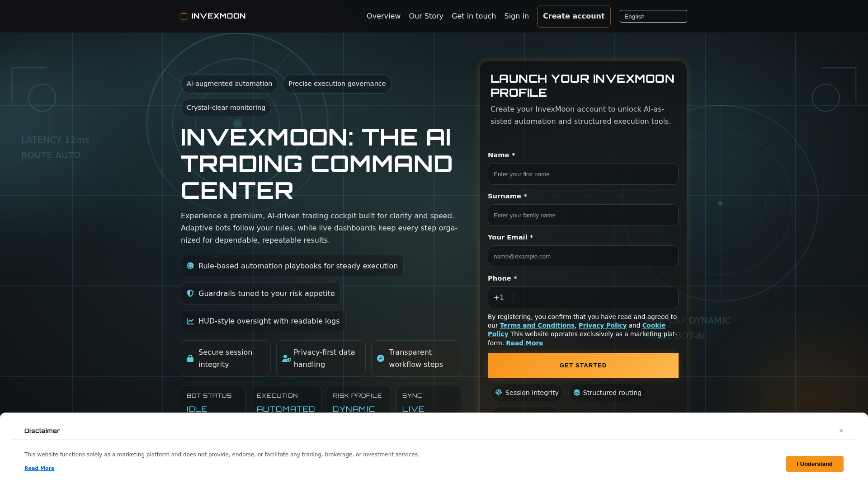This screenshot has height=488, width=868.
Task: Open Get in touch nav link
Action: [474, 16]
